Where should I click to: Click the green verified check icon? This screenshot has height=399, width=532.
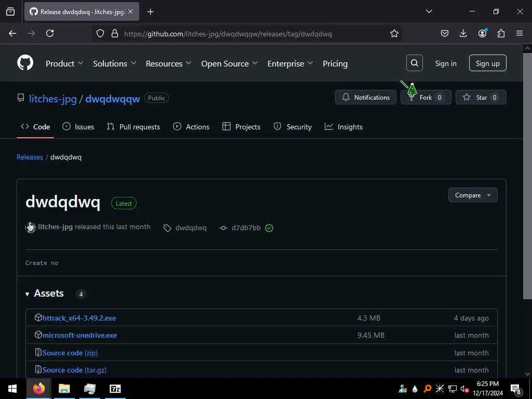pyautogui.click(x=269, y=228)
